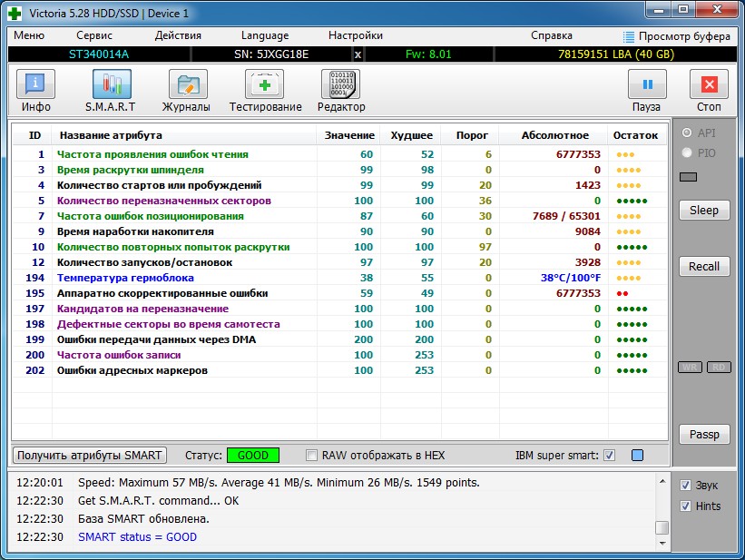
Task: Open the Журналы logs icon
Action: click(x=188, y=84)
